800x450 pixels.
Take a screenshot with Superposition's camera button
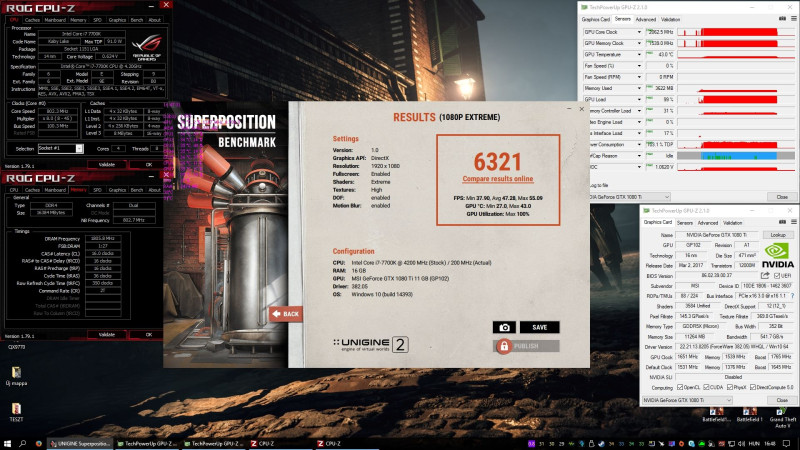click(504, 327)
